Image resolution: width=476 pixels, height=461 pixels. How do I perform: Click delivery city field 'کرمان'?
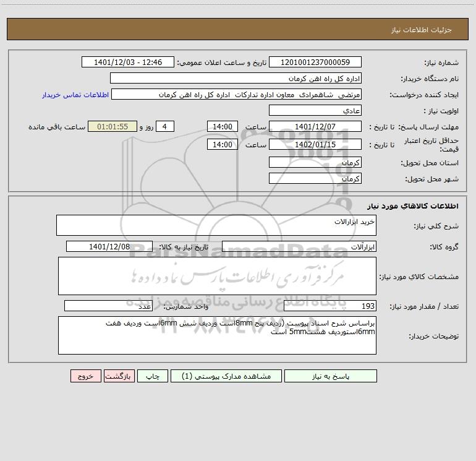[315, 179]
